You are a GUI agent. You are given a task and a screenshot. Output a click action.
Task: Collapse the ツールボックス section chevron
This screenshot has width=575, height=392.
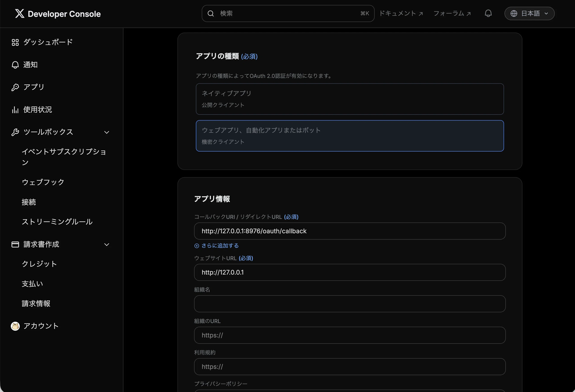click(x=107, y=132)
